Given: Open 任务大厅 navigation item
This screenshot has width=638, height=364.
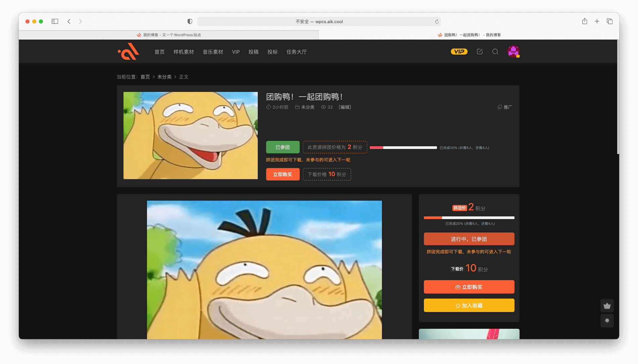Looking at the screenshot, I should point(296,52).
